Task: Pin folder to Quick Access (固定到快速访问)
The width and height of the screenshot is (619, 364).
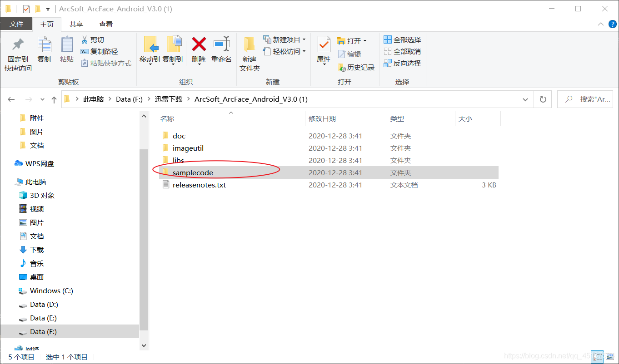Action: click(x=18, y=54)
